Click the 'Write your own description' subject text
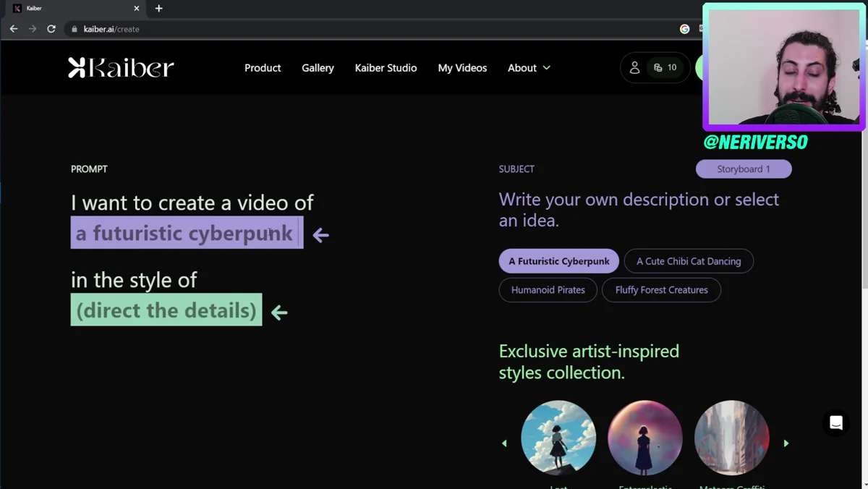 point(639,210)
